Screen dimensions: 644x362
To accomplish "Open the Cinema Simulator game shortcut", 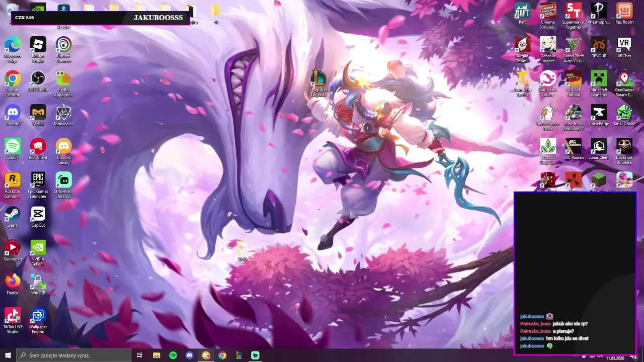I will click(548, 15).
